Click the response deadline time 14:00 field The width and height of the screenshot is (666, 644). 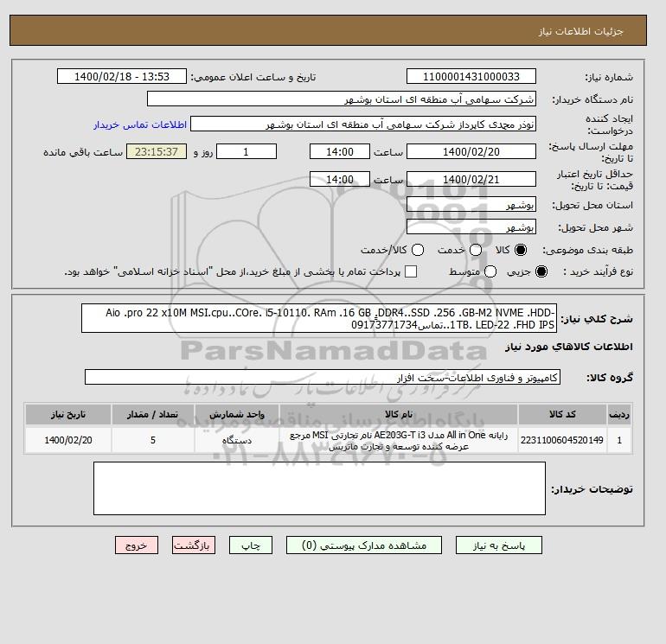click(340, 151)
